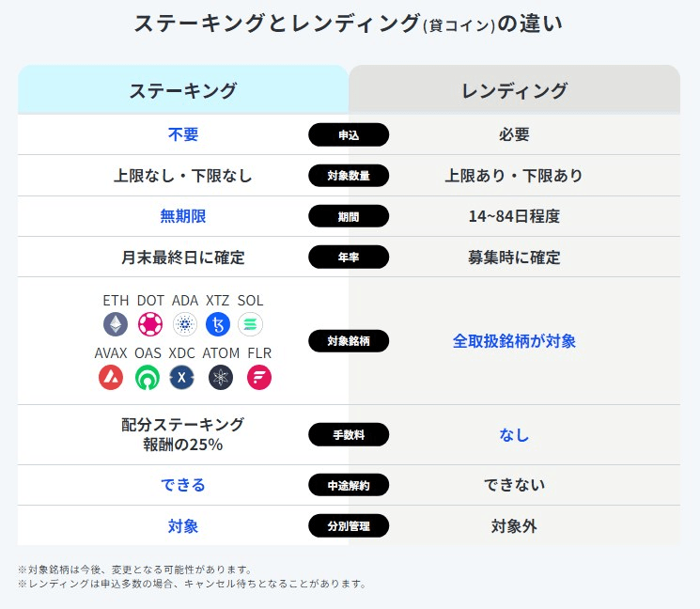Screen dimensions: 700x609
Task: Select the ステーキング column header
Action: 183,89
